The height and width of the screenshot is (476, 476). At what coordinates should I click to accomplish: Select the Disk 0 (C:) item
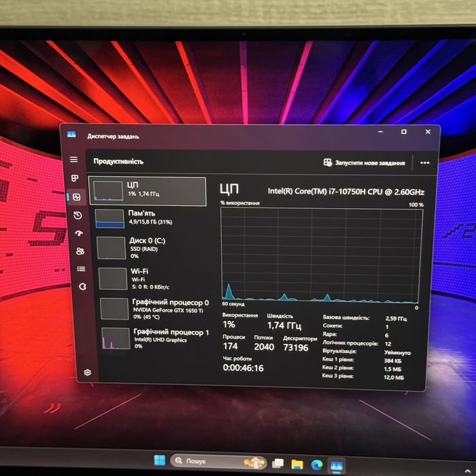tap(150, 248)
